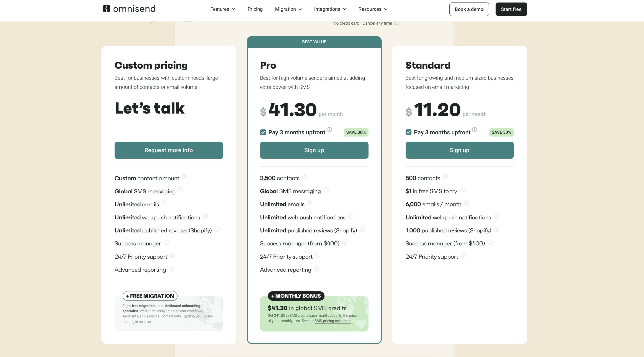Expand the Migration dropdown menu
The image size is (644, 357).
(x=288, y=9)
